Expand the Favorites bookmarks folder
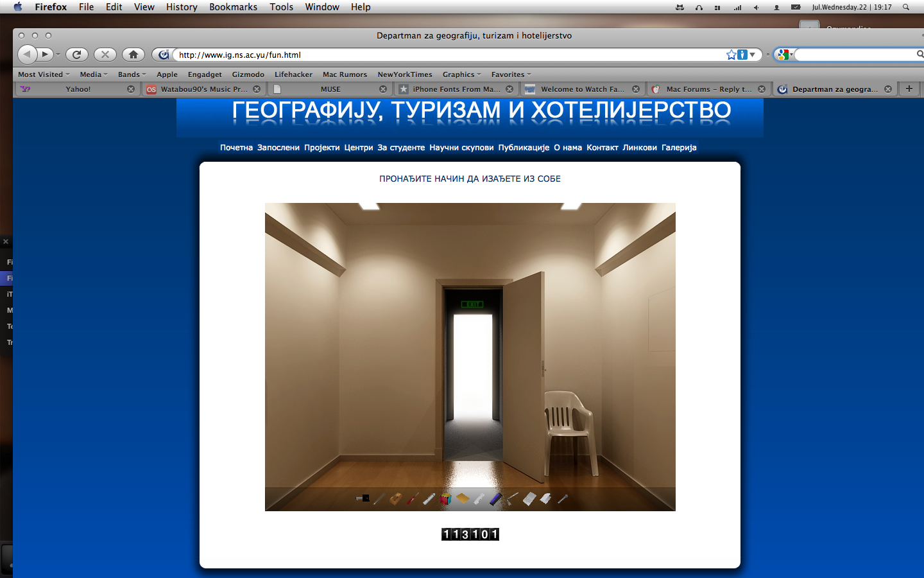Viewport: 924px width, 578px height. tap(511, 74)
